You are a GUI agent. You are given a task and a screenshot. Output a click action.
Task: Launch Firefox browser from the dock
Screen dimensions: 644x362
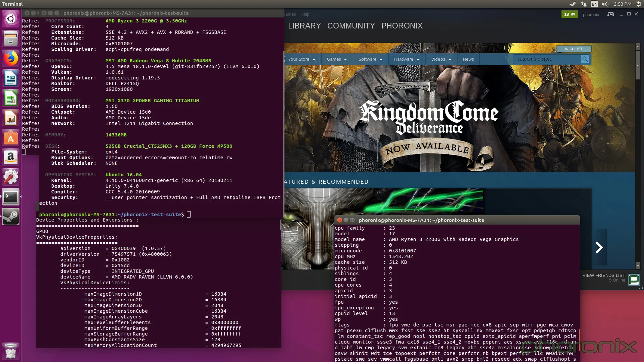(x=11, y=58)
